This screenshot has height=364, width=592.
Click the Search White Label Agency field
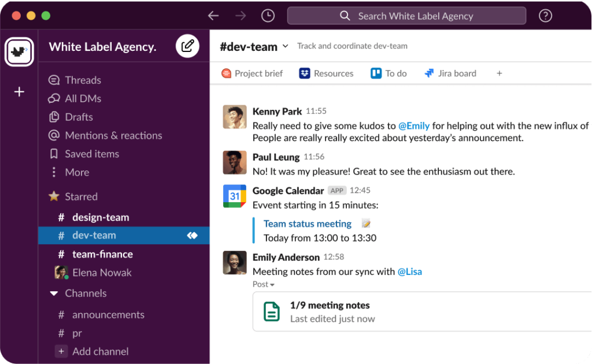(406, 16)
